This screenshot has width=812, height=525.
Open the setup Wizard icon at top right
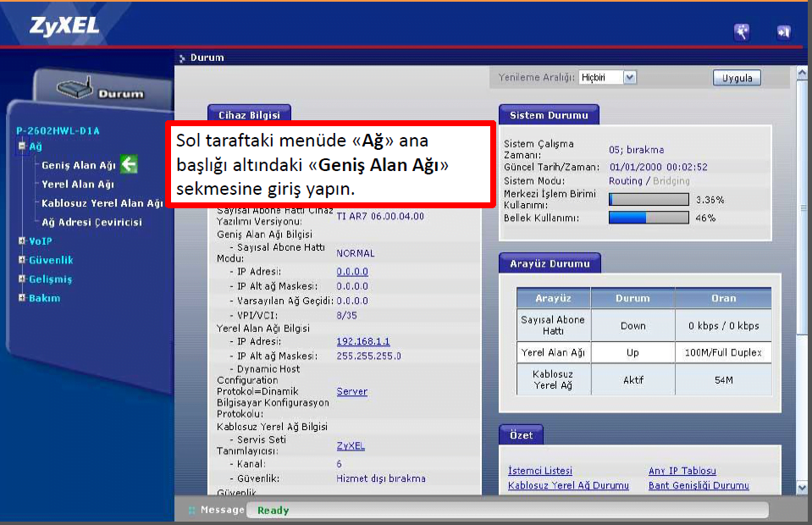(743, 31)
